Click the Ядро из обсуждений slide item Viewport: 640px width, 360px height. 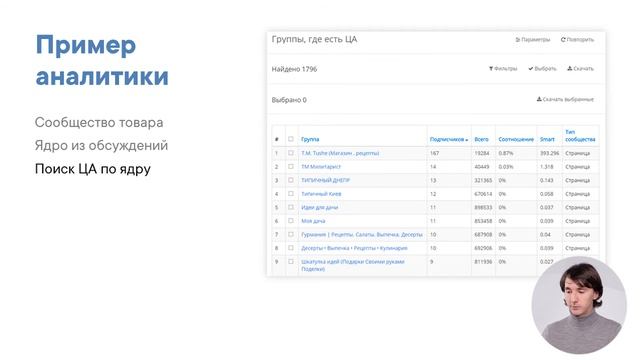tap(101, 146)
